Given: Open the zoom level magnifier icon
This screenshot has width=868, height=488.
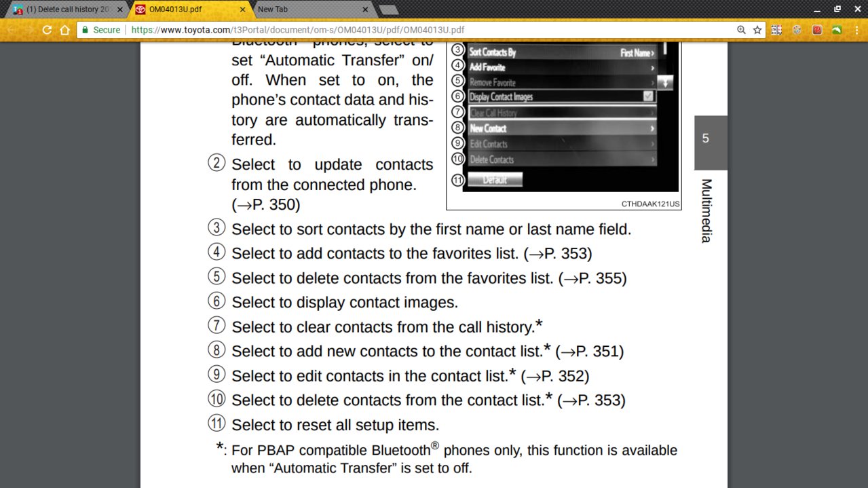Looking at the screenshot, I should (x=741, y=30).
